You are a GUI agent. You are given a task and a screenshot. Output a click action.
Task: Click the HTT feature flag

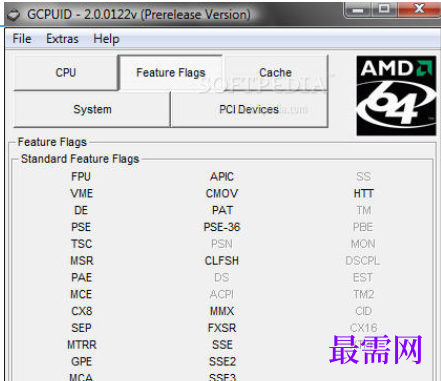[x=364, y=193]
